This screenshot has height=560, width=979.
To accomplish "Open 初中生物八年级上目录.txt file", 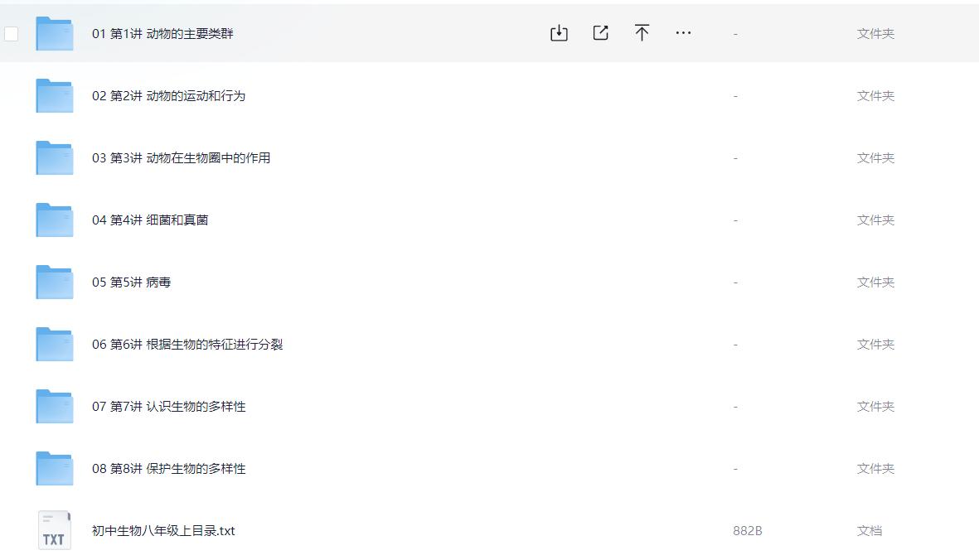I will [163, 531].
